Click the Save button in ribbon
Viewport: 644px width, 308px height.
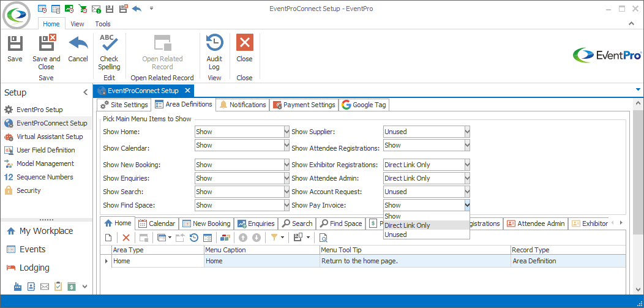(15, 49)
